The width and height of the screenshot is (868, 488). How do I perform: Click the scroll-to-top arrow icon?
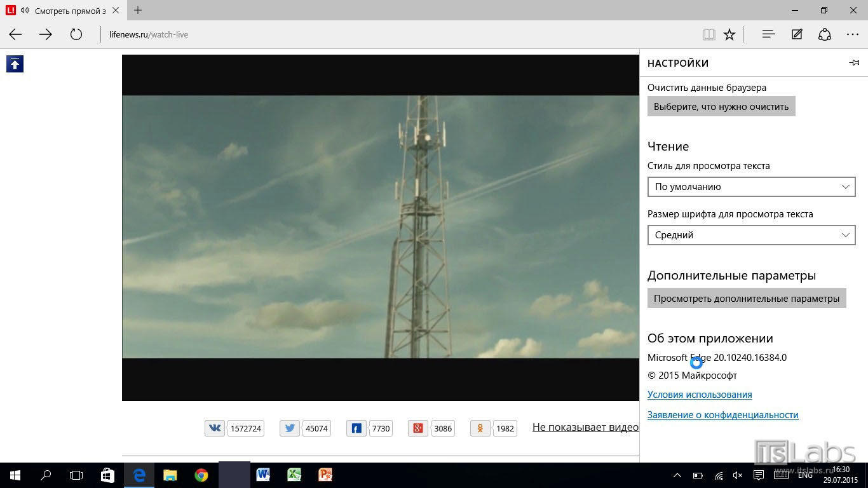tap(15, 64)
